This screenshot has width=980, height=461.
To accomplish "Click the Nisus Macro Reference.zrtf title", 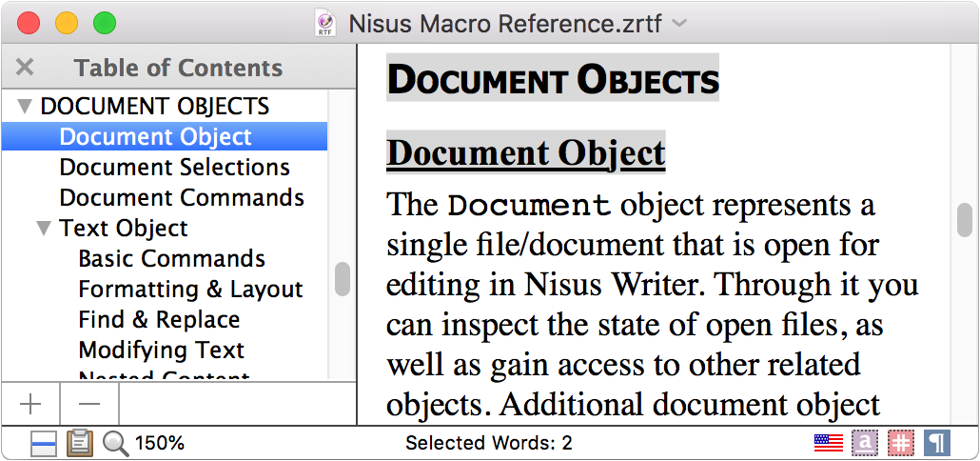I will (x=505, y=24).
